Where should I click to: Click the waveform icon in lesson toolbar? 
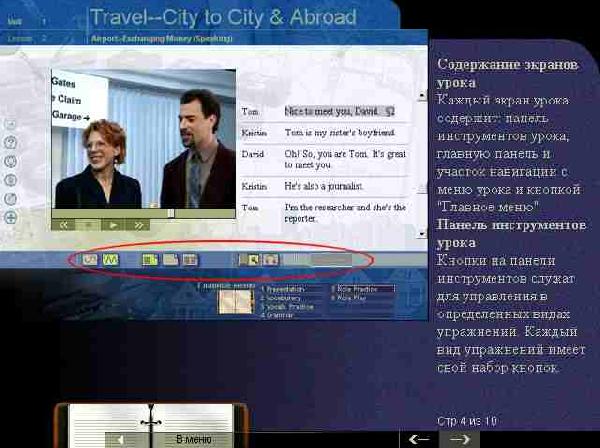point(111,260)
